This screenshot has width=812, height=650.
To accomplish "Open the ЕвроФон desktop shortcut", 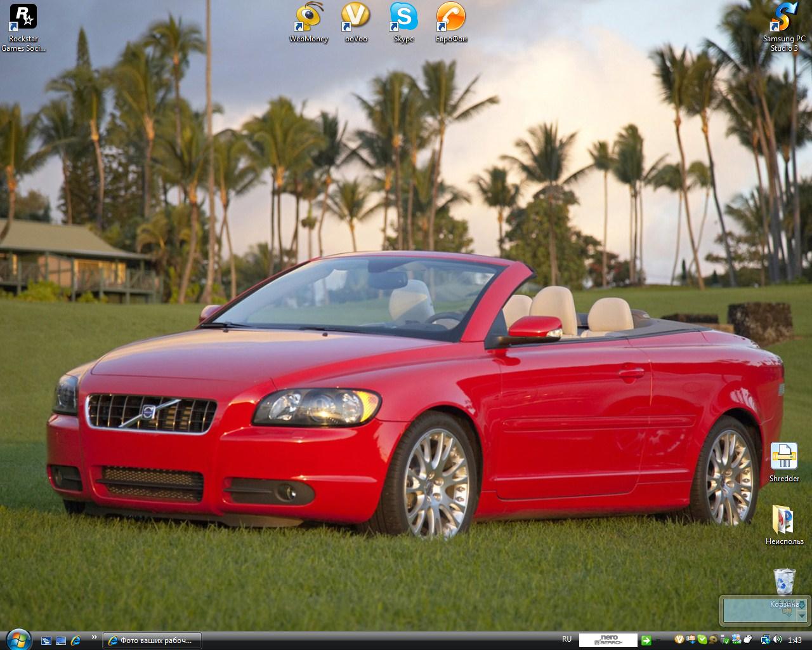I will (451, 23).
